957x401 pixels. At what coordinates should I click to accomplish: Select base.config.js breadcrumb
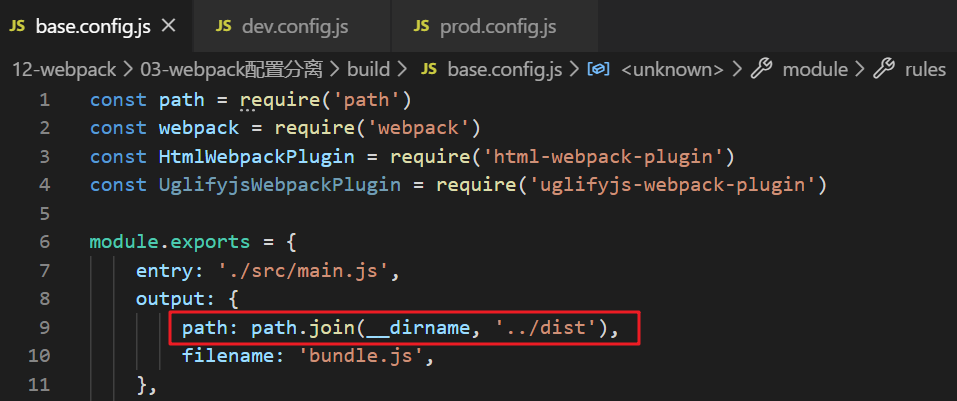pyautogui.click(x=504, y=70)
